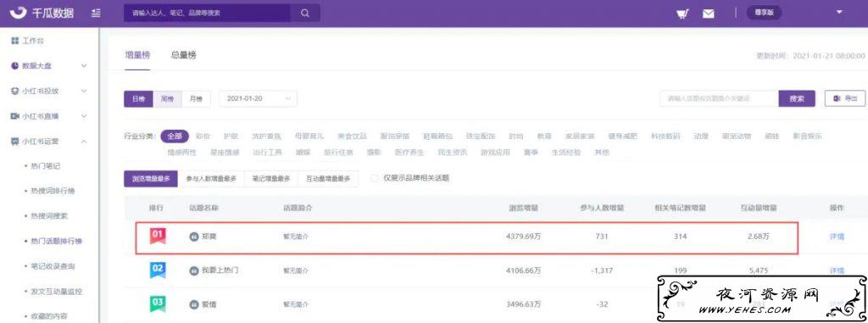Click the purple 搜索 button
Screen dimensions: 868x323
click(x=797, y=98)
